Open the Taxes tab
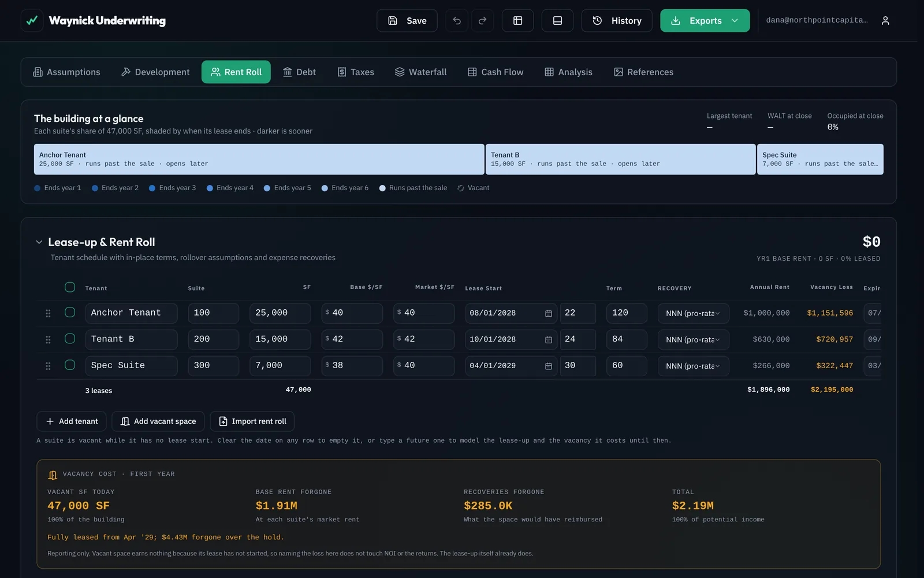The width and height of the screenshot is (924, 578). click(x=356, y=72)
